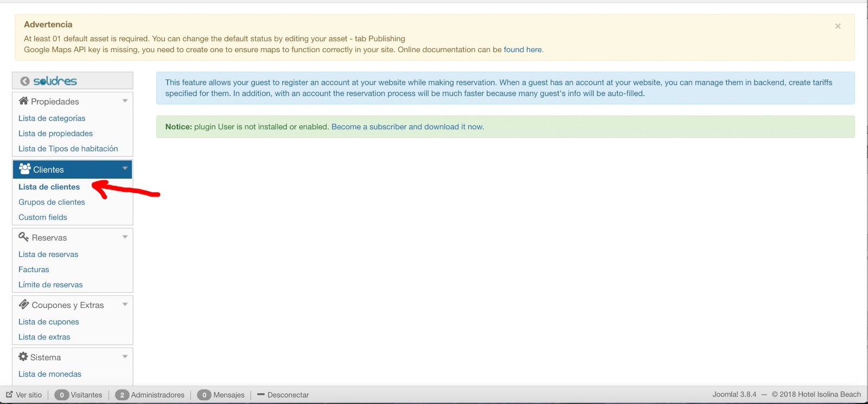
Task: Open Grupos de clientes menu item
Action: pyautogui.click(x=52, y=202)
